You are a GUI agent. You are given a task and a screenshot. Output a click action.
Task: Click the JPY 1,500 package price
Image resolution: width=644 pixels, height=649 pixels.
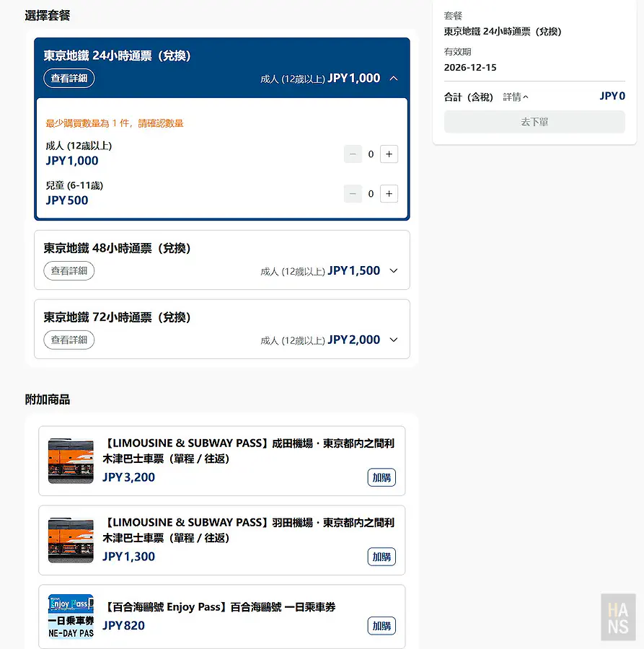pos(354,270)
